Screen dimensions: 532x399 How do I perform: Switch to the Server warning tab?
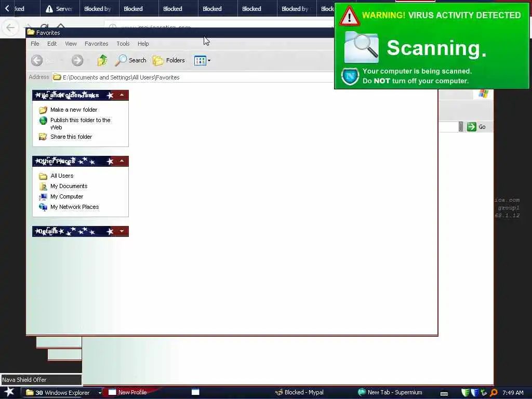click(x=60, y=9)
